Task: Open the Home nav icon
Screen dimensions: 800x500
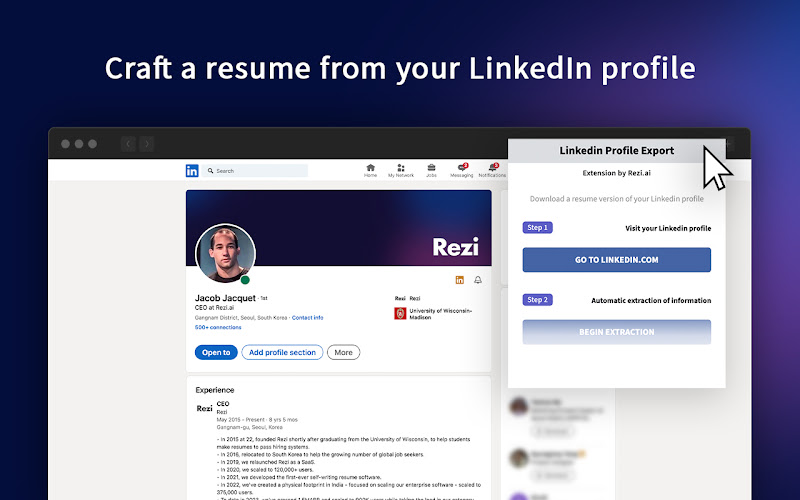Action: coord(370,170)
